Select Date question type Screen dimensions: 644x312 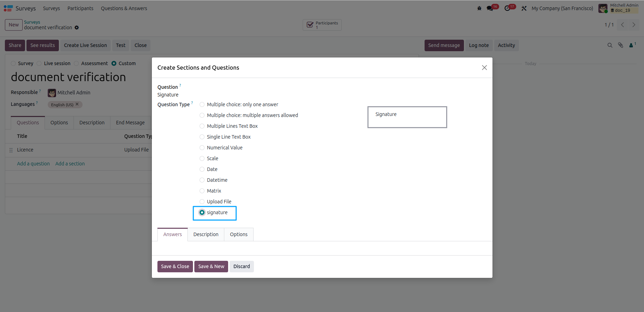202,169
